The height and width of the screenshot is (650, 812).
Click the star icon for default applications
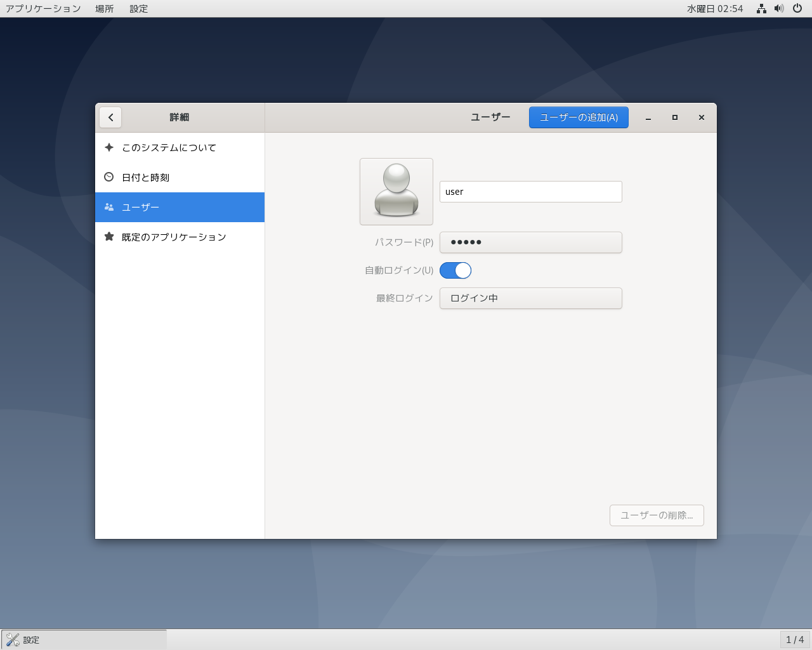click(109, 237)
